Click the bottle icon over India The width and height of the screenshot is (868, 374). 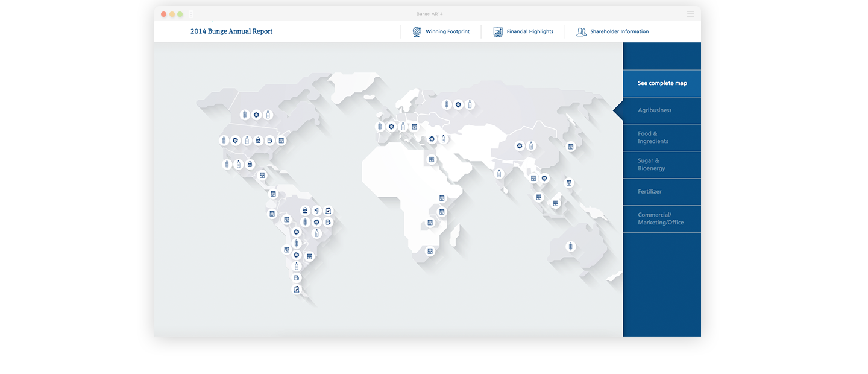[498, 174]
